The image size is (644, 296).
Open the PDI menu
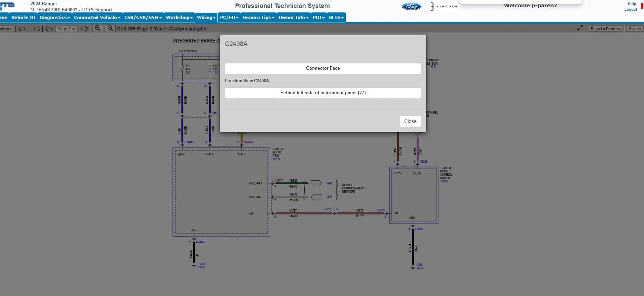[319, 17]
